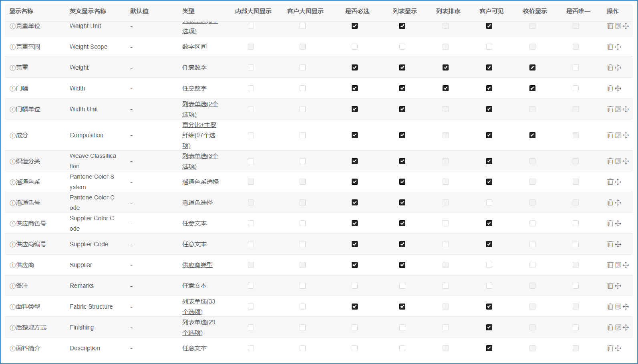The height and width of the screenshot is (364, 638).
Task: Delete the Weight Scope row using trash icon
Action: tap(610, 47)
